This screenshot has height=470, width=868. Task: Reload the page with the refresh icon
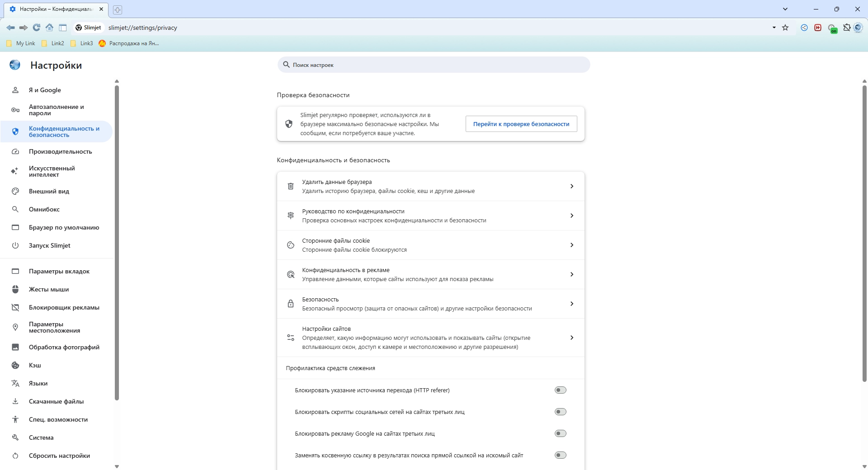37,28
